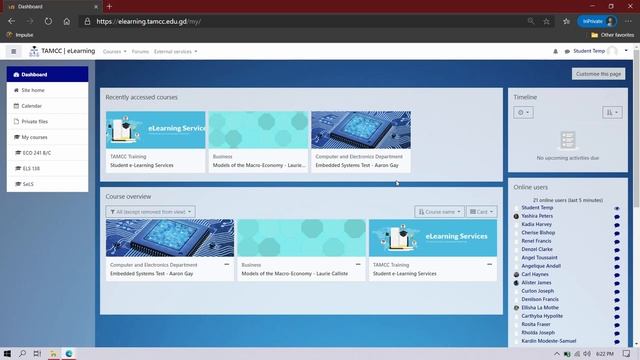The width and height of the screenshot is (640, 360).
Task: Click the InPrivate profile button
Action: [x=597, y=21]
